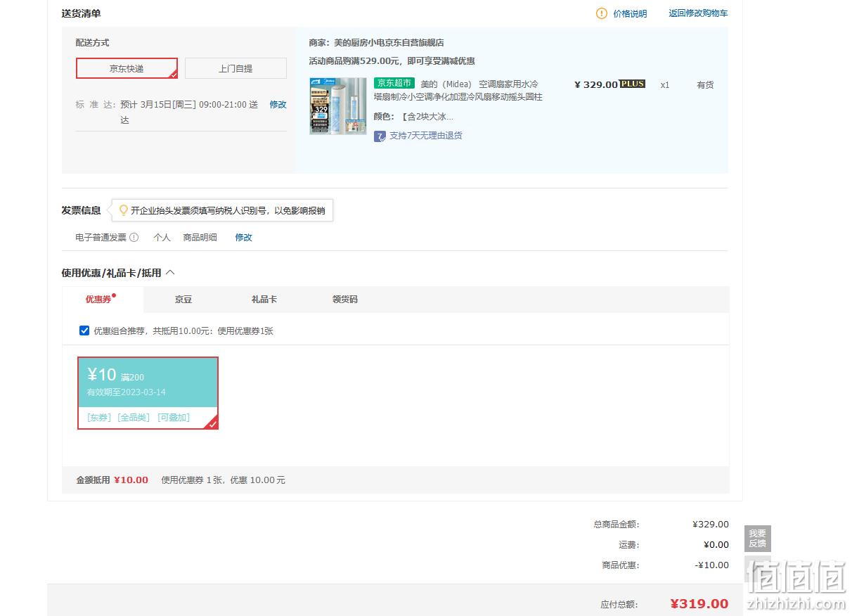Click 修改 next to delivery time

tap(278, 105)
